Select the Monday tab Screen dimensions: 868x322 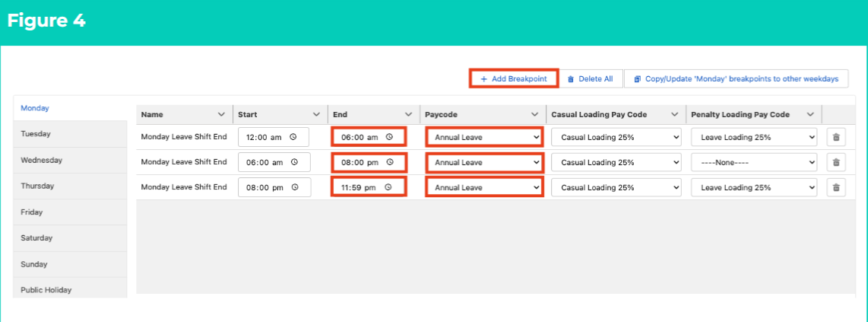point(70,108)
